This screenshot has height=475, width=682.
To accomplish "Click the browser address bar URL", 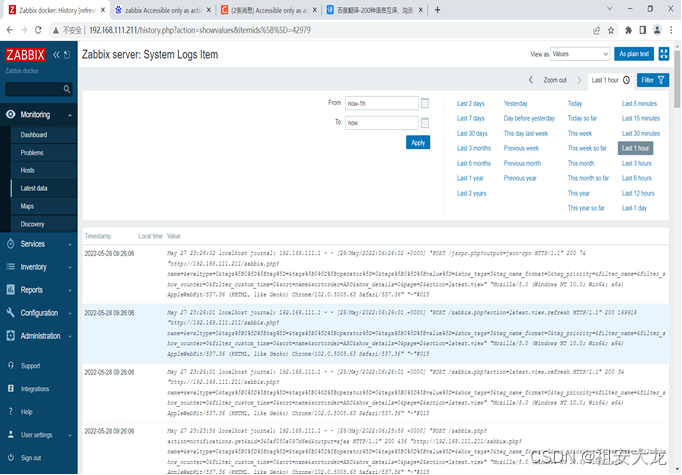I will (200, 30).
